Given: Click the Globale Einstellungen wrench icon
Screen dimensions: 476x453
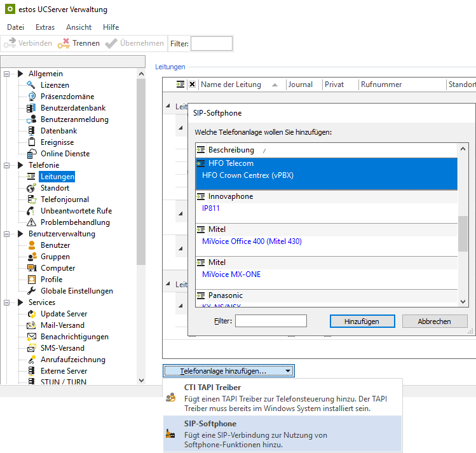Looking at the screenshot, I should (31, 291).
